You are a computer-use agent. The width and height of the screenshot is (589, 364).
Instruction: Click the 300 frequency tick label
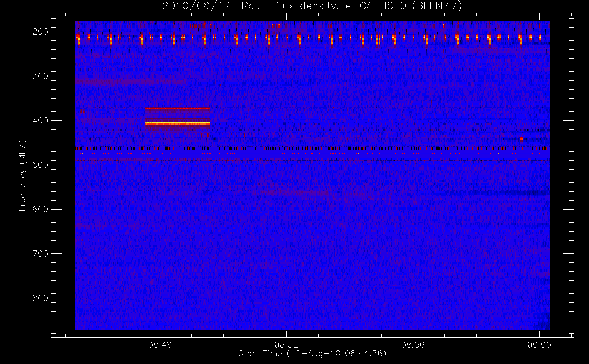40,76
